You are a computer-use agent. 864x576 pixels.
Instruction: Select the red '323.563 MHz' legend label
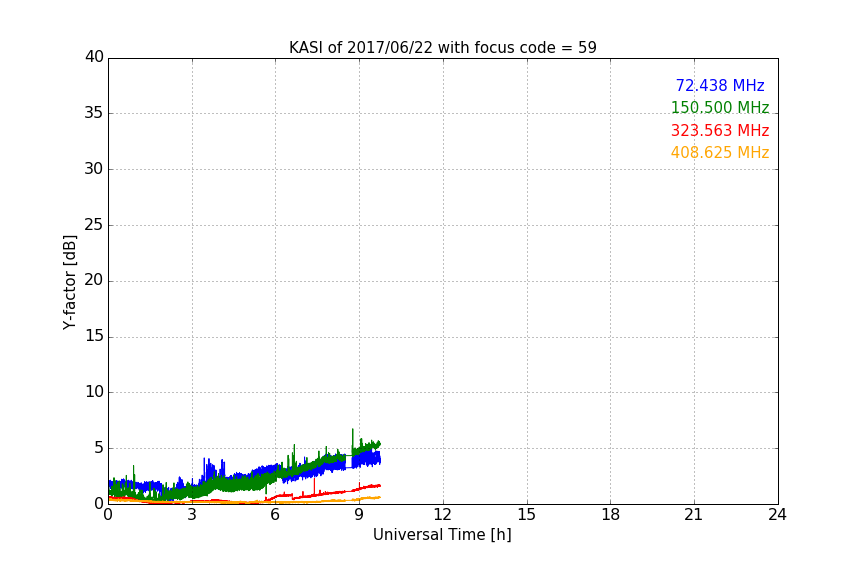click(x=720, y=131)
